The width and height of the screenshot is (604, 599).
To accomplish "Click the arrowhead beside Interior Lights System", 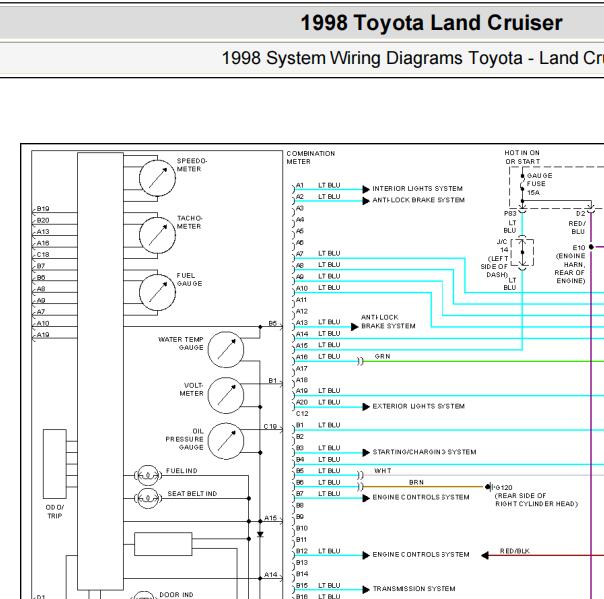I will click(x=366, y=189).
